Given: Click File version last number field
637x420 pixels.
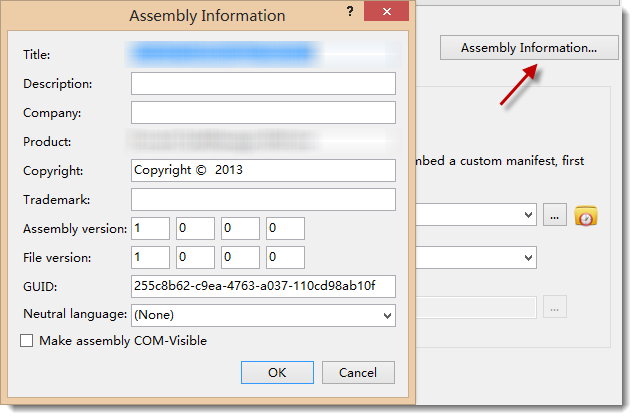Looking at the screenshot, I should (x=285, y=257).
